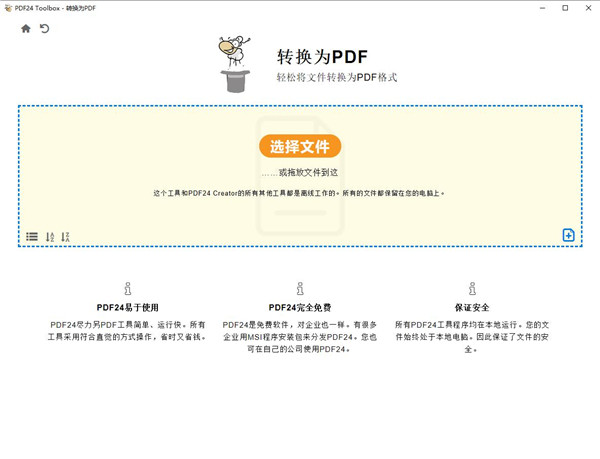Sort files in descending order

point(65,237)
